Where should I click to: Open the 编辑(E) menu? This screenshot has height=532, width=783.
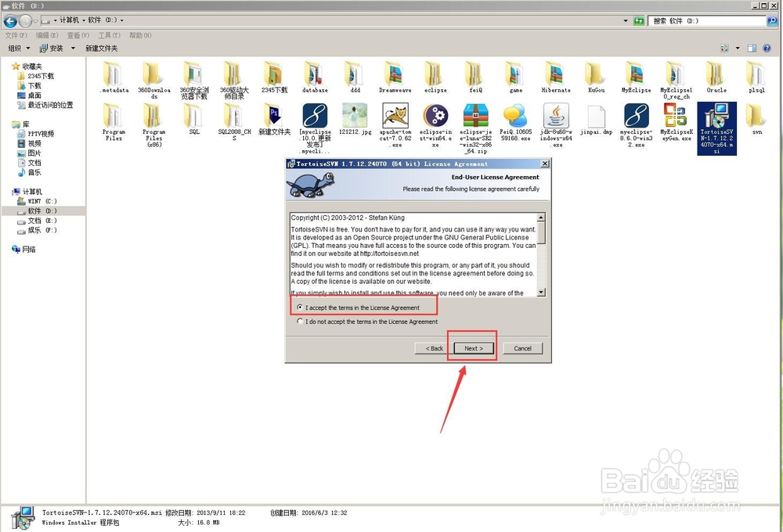point(47,35)
